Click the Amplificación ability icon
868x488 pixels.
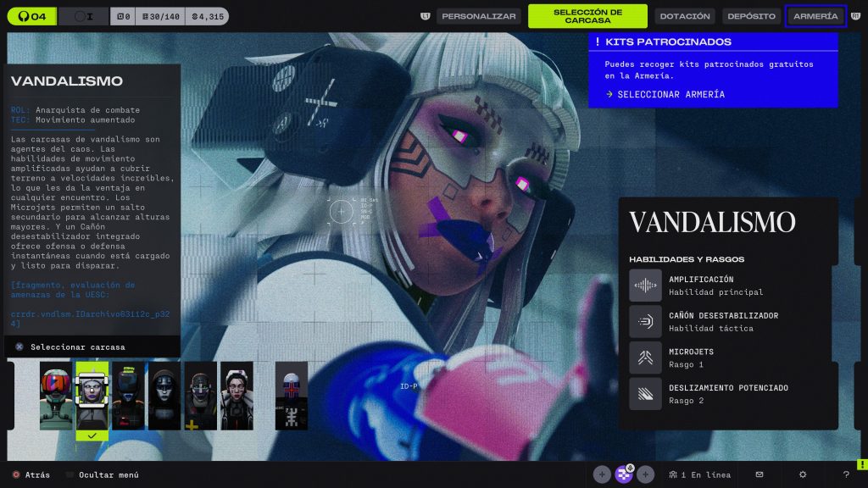645,286
